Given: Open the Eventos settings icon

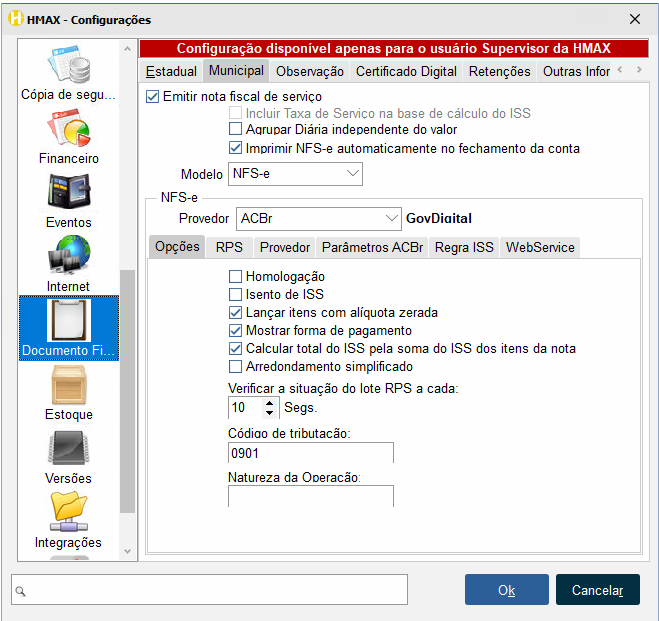Looking at the screenshot, I should click(68, 194).
